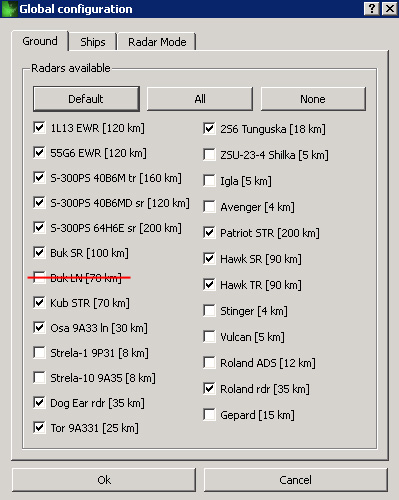Image resolution: width=399 pixels, height=500 pixels.
Task: Confirm with the Ok button
Action: [x=104, y=480]
